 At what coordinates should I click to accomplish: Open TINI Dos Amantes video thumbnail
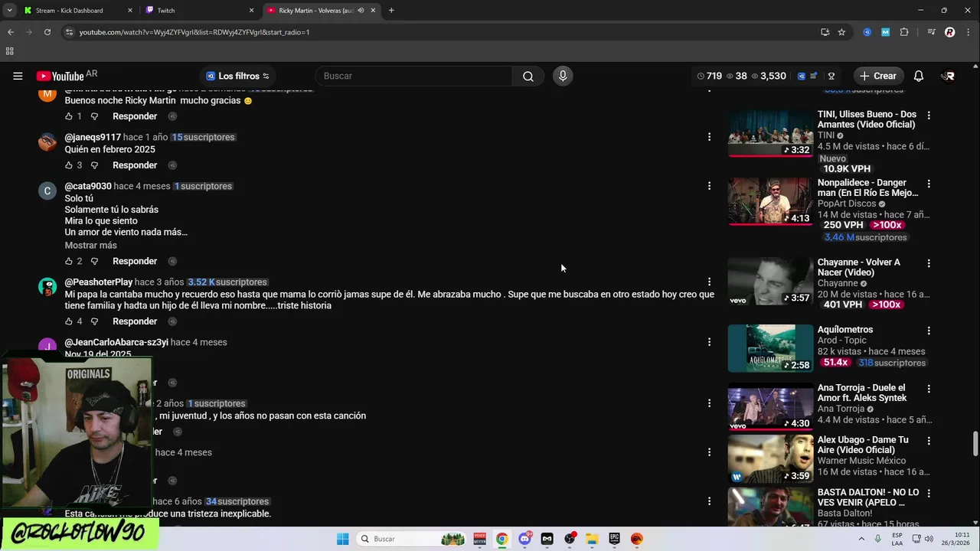pyautogui.click(x=770, y=133)
